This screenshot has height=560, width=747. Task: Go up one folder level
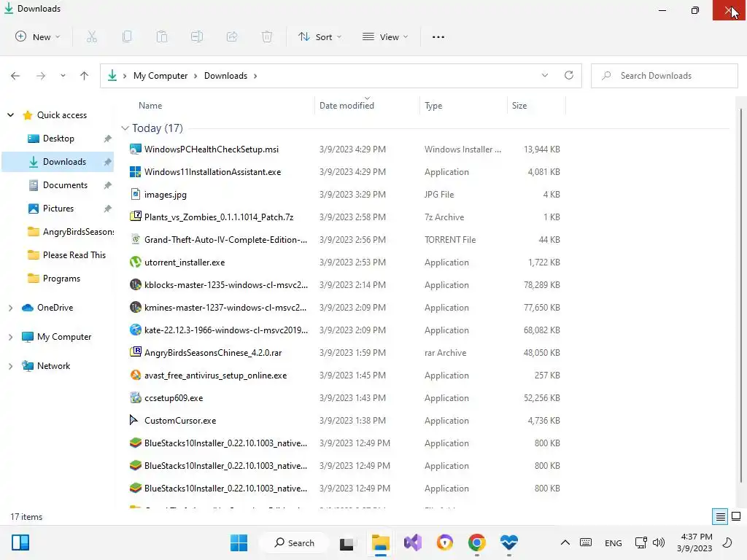85,76
